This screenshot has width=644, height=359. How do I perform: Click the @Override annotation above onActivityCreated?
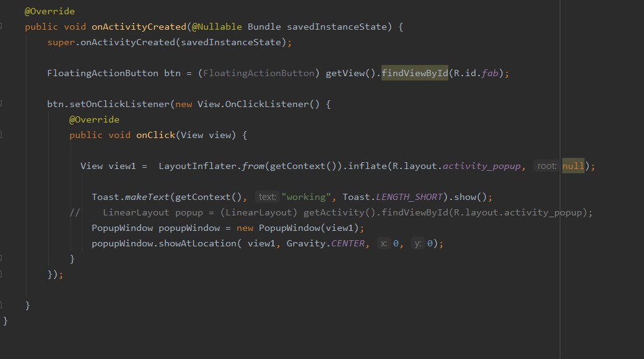tap(50, 12)
